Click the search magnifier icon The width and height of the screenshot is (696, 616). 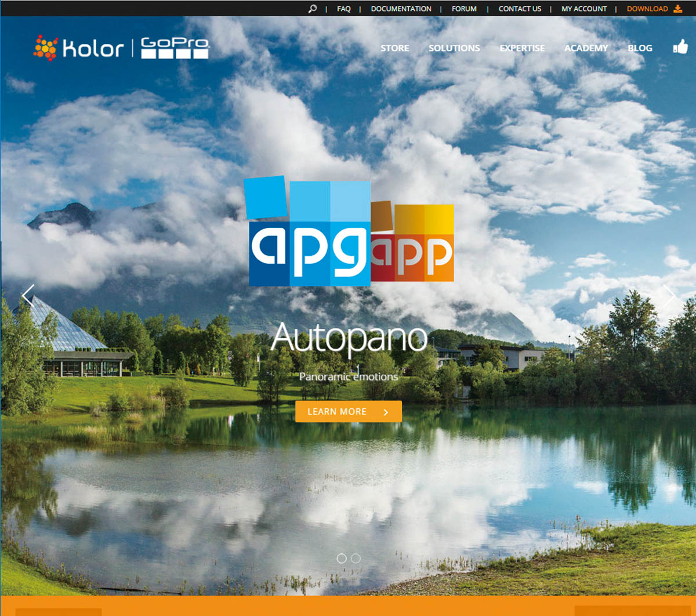click(313, 9)
